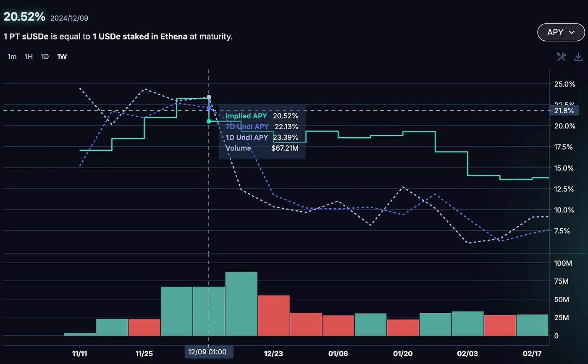Screen dimensions: 588x364
Task: Switch to the 1m timeframe
Action: pos(12,57)
